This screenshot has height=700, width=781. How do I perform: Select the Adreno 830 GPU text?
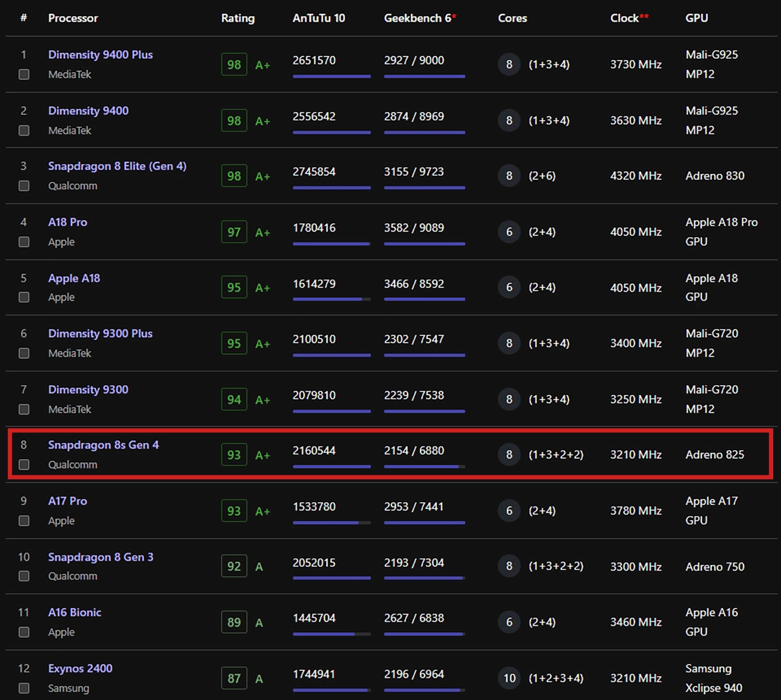tap(715, 176)
